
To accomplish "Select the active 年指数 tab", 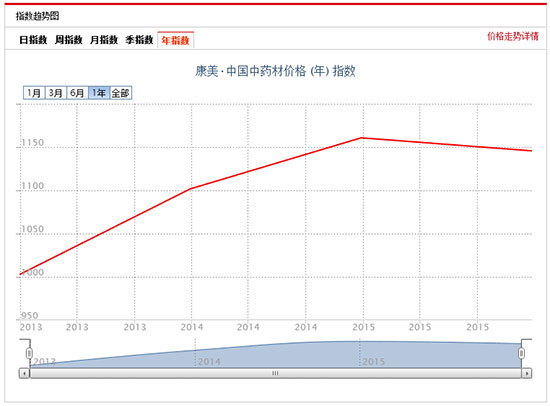I will click(x=176, y=40).
